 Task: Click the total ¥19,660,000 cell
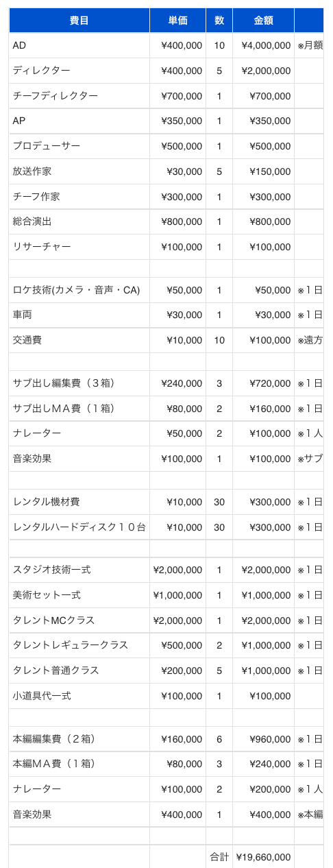tap(264, 857)
